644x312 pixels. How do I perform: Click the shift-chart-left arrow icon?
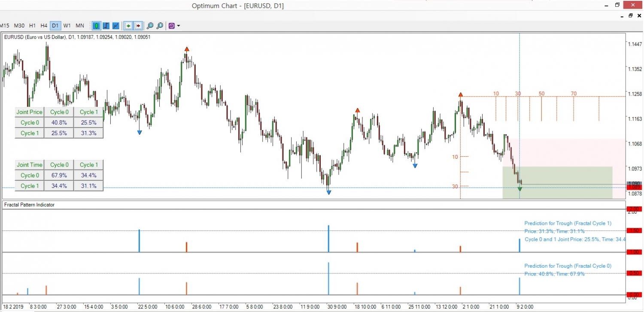tap(138, 26)
